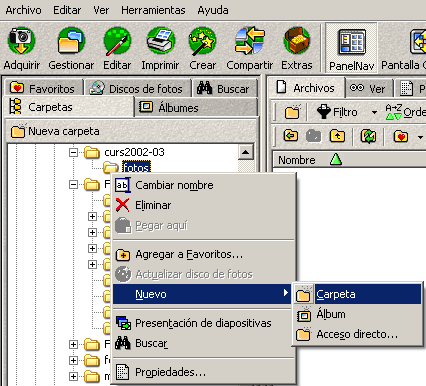The height and width of the screenshot is (386, 426).
Task: Go up one folder level
Action: (337, 136)
